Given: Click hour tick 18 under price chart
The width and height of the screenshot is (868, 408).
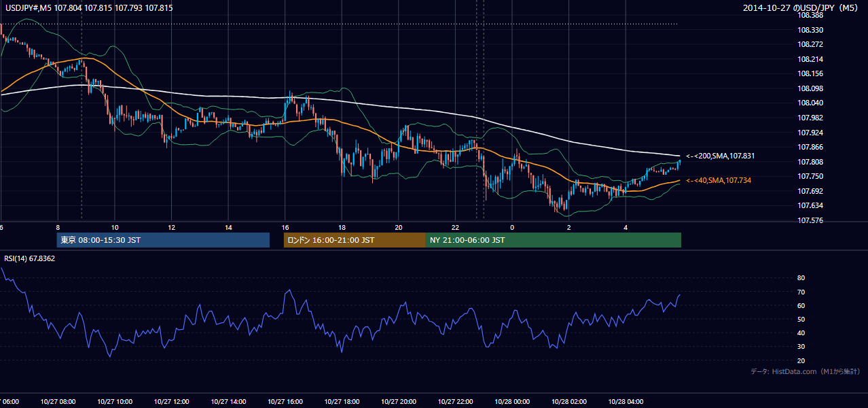Looking at the screenshot, I should pyautogui.click(x=342, y=228).
